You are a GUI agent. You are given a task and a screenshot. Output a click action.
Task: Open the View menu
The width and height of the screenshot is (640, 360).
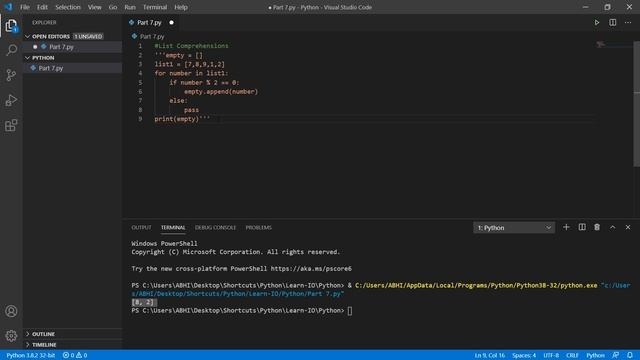tap(95, 7)
